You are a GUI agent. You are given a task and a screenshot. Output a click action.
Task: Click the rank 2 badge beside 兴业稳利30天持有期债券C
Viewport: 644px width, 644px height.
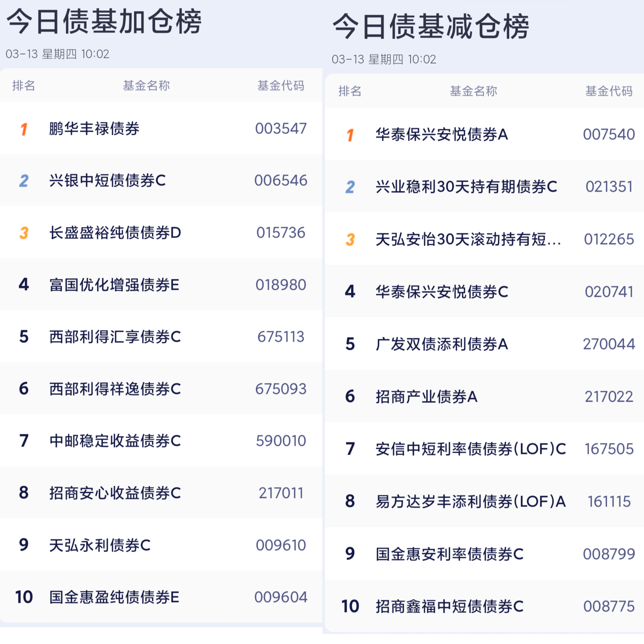[x=350, y=187]
